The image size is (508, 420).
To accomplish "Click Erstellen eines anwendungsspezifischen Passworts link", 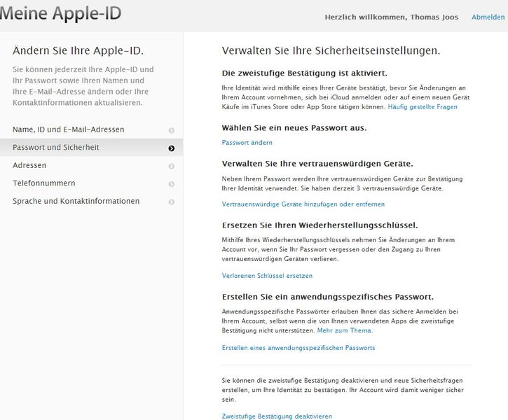I will [298, 348].
